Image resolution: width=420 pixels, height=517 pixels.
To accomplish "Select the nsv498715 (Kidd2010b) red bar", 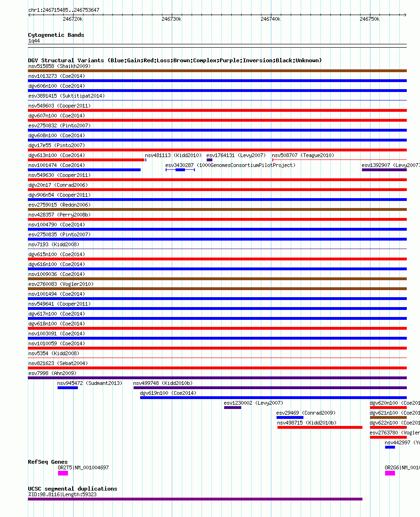I will [319, 427].
